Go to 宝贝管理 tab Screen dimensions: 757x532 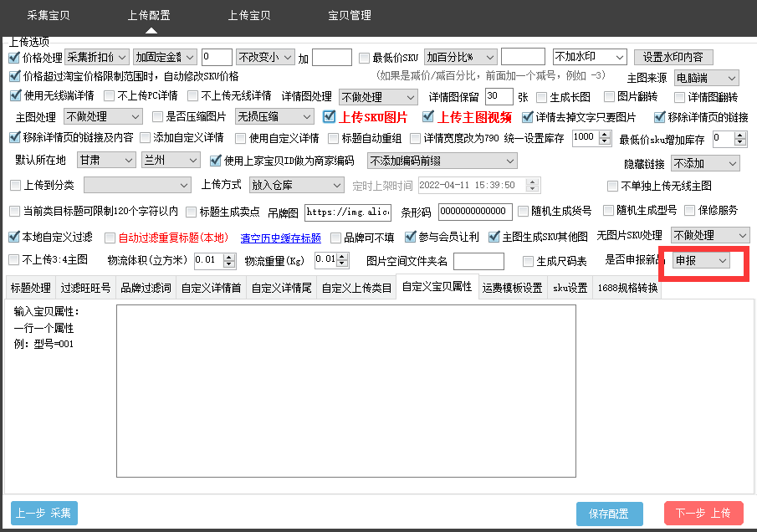point(350,15)
